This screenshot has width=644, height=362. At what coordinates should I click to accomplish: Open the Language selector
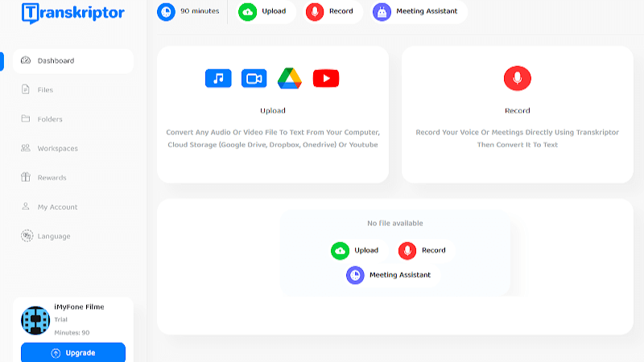pos(53,237)
